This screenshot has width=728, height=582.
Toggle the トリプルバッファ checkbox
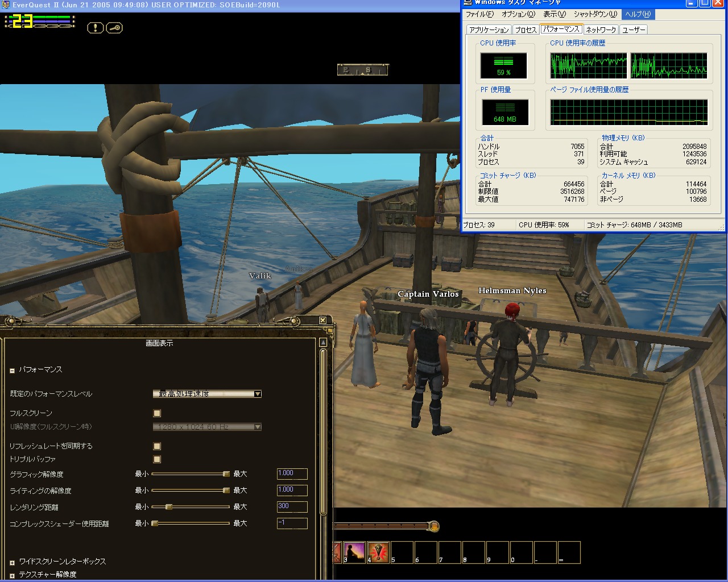pos(157,459)
